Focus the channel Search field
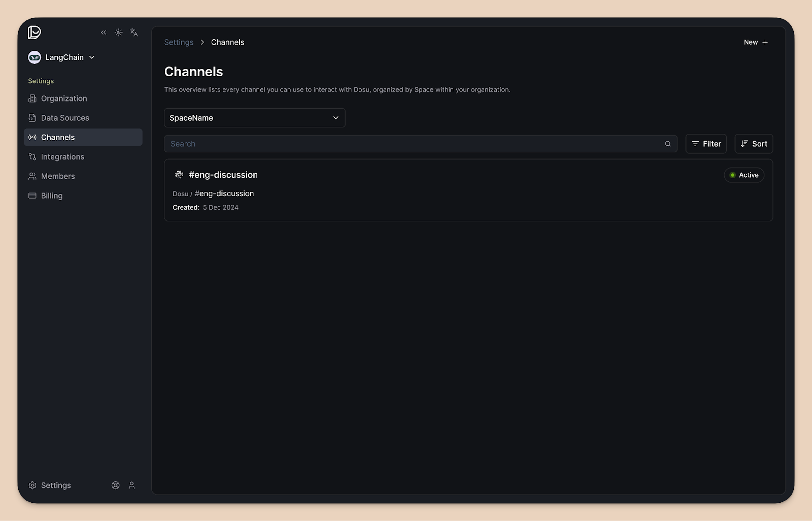 416,144
